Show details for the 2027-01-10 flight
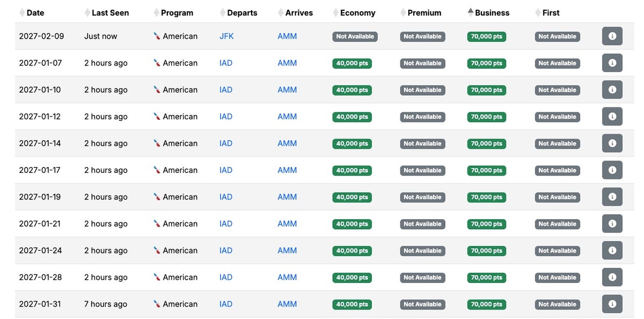Screen dimensions: 644x319 [x=612, y=90]
